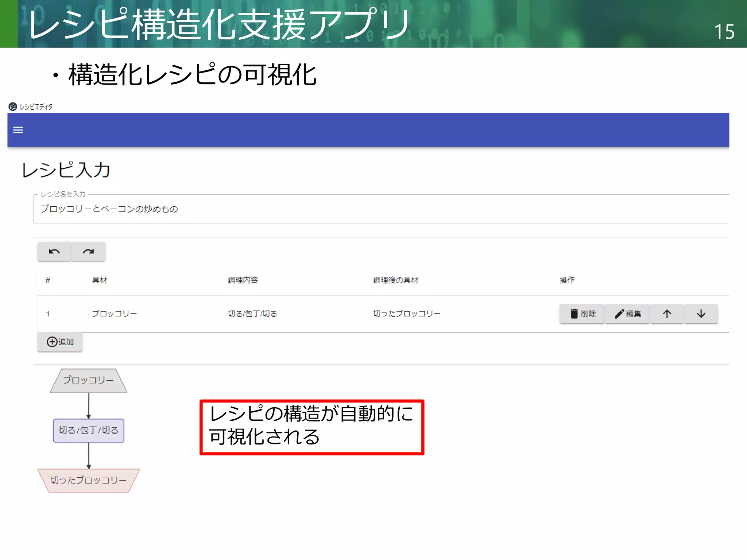Delete the ブロッコリー row with 削除

click(582, 314)
